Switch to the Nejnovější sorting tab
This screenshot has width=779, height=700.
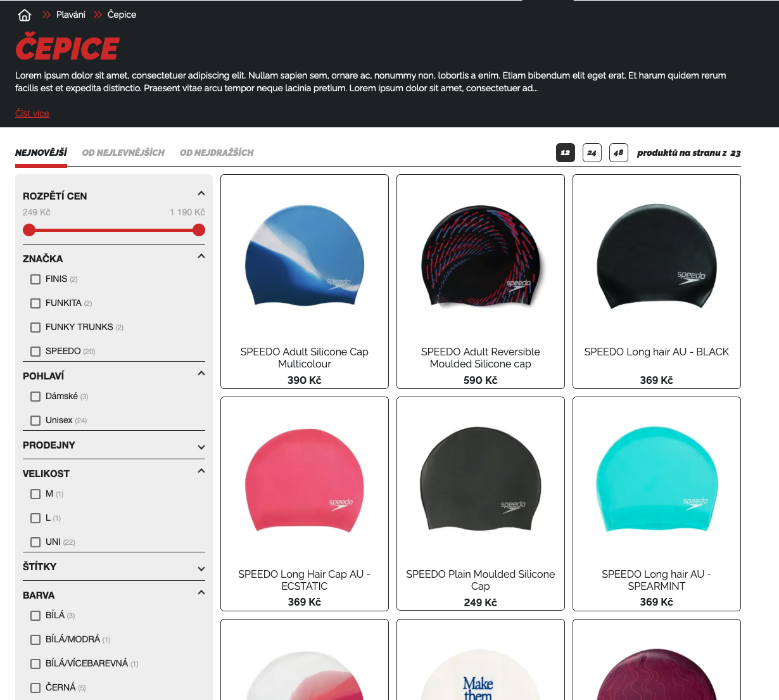pyautogui.click(x=41, y=153)
